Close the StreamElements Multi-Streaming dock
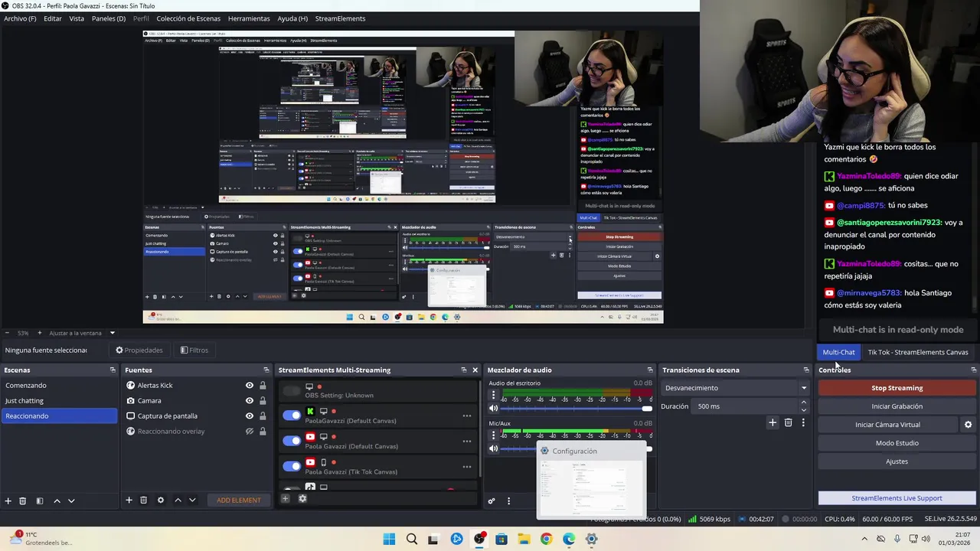The height and width of the screenshot is (551, 980). click(475, 370)
